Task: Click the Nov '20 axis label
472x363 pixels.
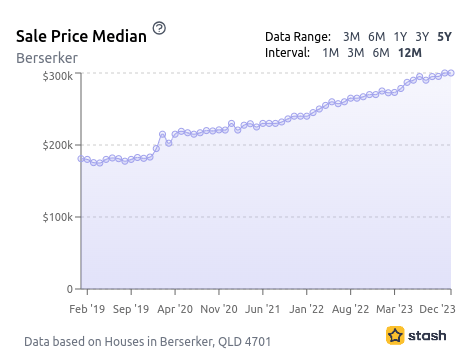Action: point(219,309)
